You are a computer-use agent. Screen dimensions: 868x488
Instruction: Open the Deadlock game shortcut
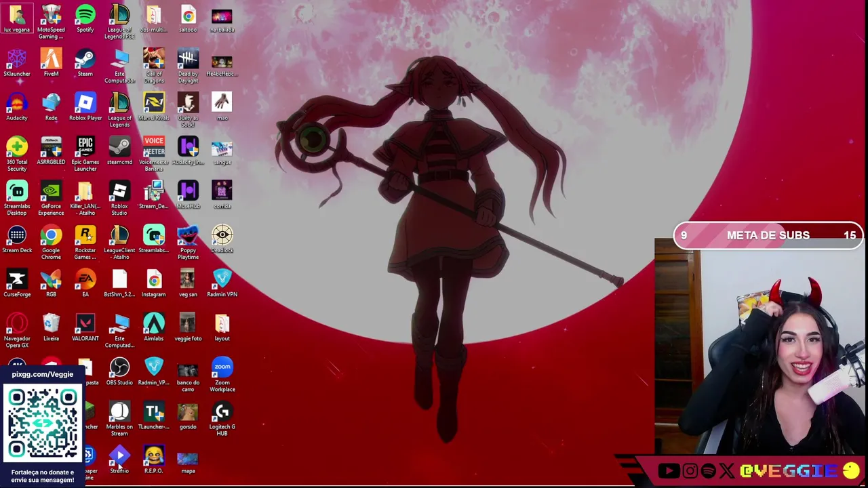pyautogui.click(x=222, y=239)
